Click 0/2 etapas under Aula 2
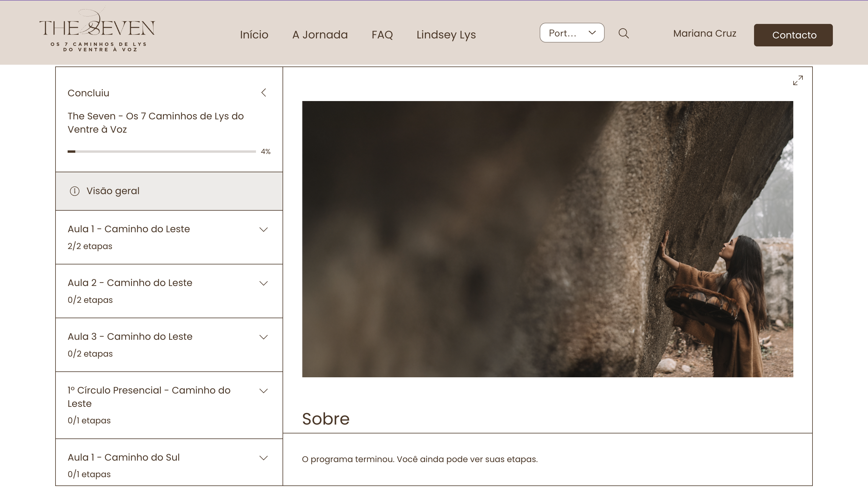This screenshot has width=868, height=494. tap(90, 300)
